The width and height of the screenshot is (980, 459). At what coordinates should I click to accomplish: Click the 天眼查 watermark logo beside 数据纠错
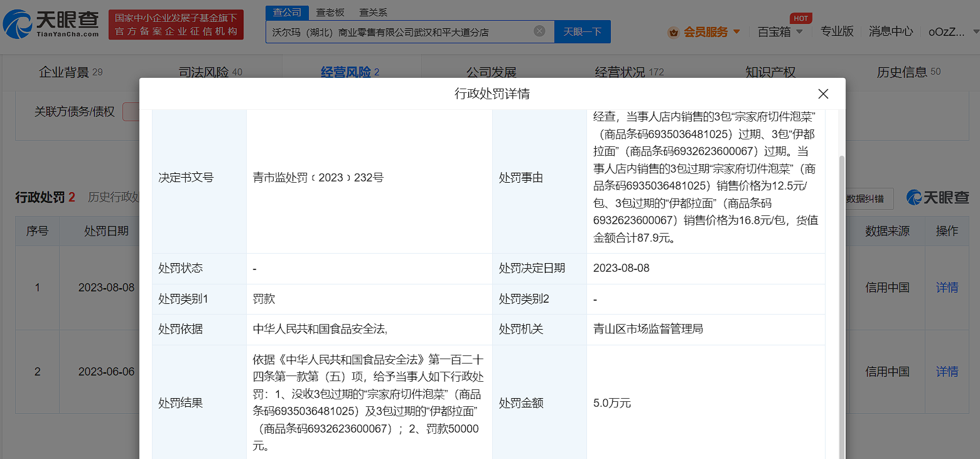click(x=938, y=198)
